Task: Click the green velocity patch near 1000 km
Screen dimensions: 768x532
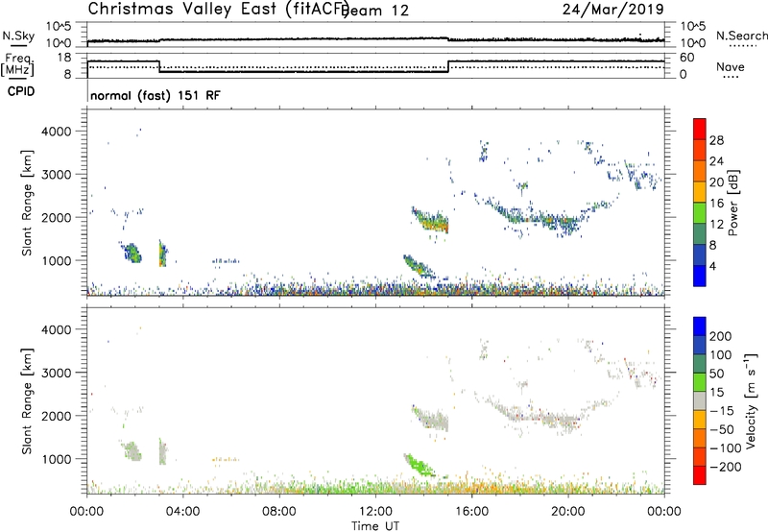Action: pos(418,465)
